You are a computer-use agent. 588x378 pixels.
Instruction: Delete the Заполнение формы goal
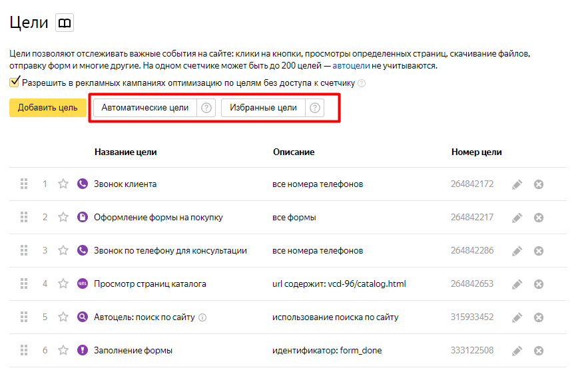click(539, 351)
